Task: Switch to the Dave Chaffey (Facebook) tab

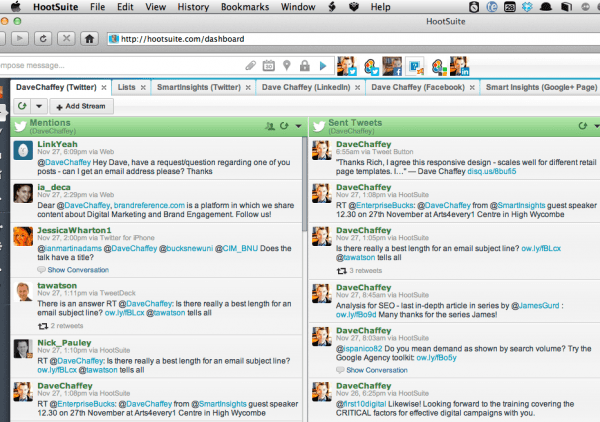Action: (418, 87)
